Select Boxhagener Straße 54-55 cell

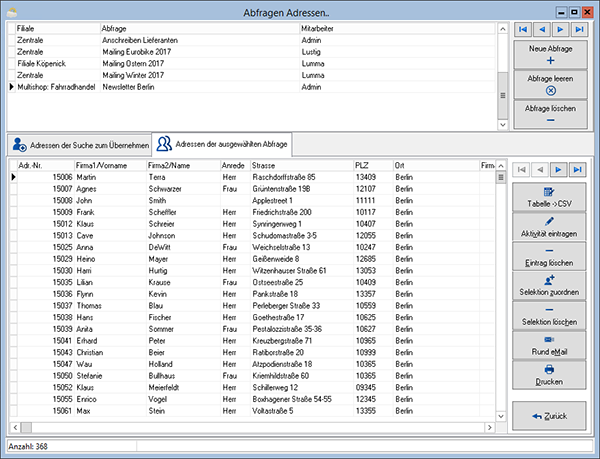302,399
